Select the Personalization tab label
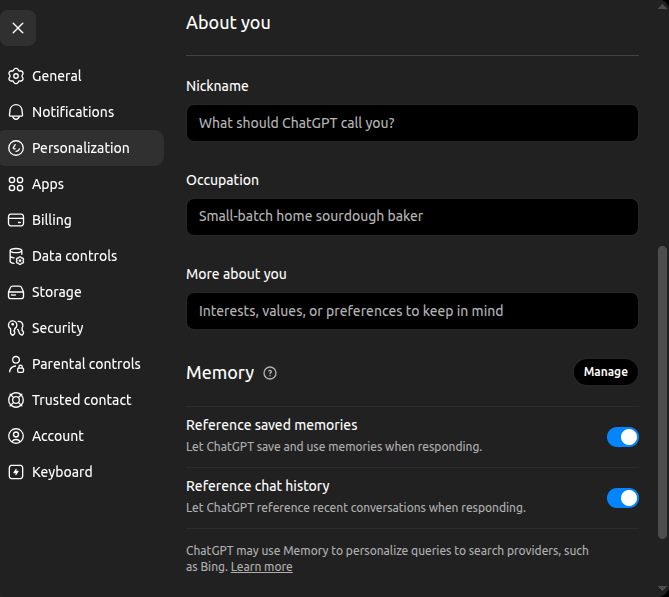 pyautogui.click(x=81, y=148)
